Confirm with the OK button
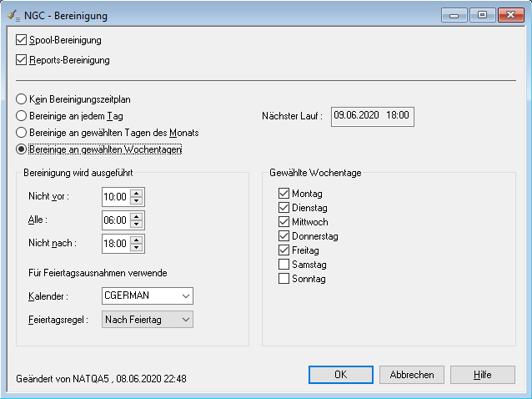532x399 pixels. [x=341, y=375]
